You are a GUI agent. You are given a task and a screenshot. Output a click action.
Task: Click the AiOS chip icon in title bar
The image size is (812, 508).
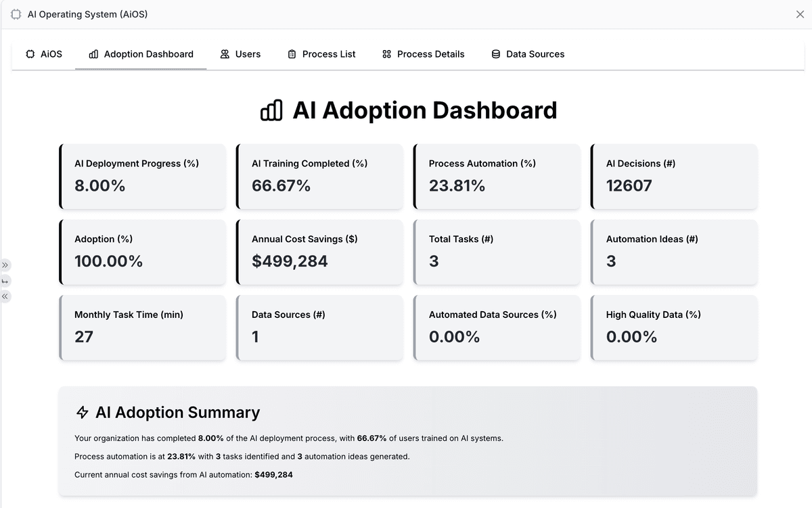click(x=16, y=14)
